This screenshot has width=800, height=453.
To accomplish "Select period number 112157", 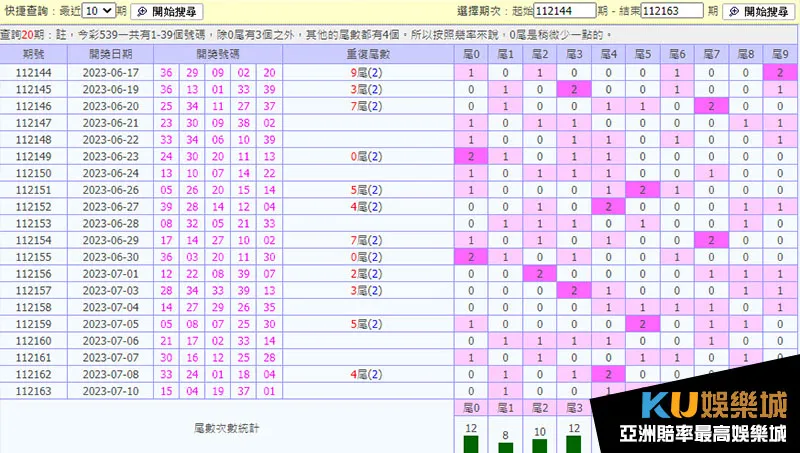I will 34,290.
